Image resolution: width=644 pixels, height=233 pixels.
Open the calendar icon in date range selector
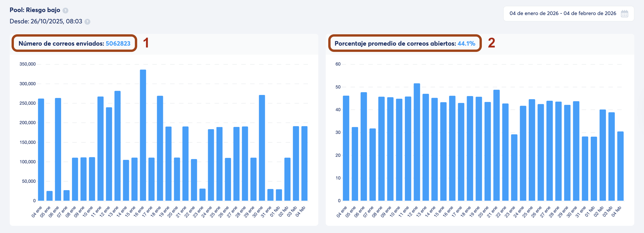[625, 14]
